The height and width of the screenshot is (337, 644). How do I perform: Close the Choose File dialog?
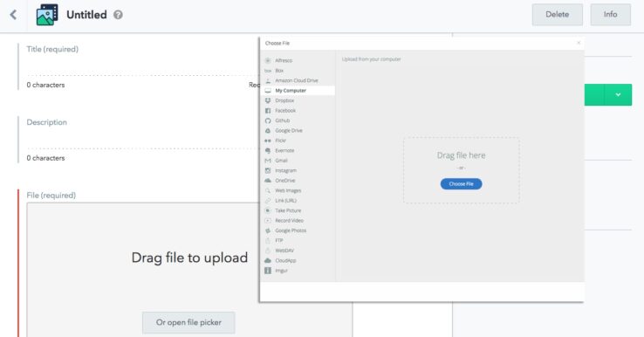tap(579, 43)
